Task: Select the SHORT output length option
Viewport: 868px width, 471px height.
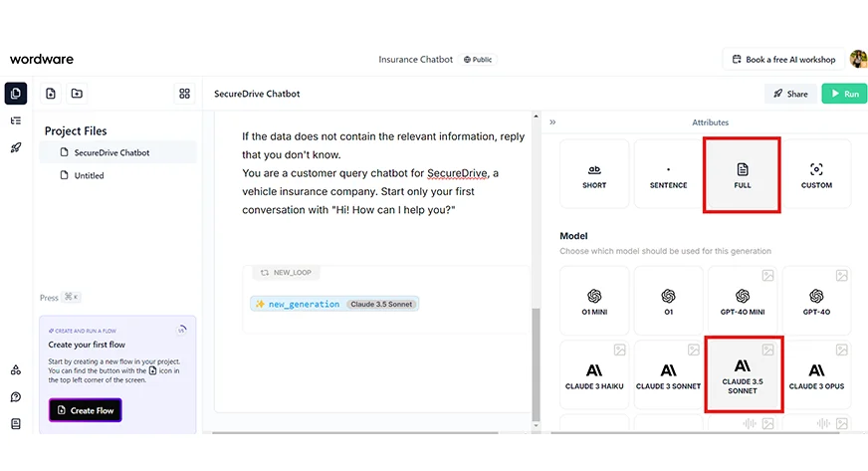Action: [594, 174]
